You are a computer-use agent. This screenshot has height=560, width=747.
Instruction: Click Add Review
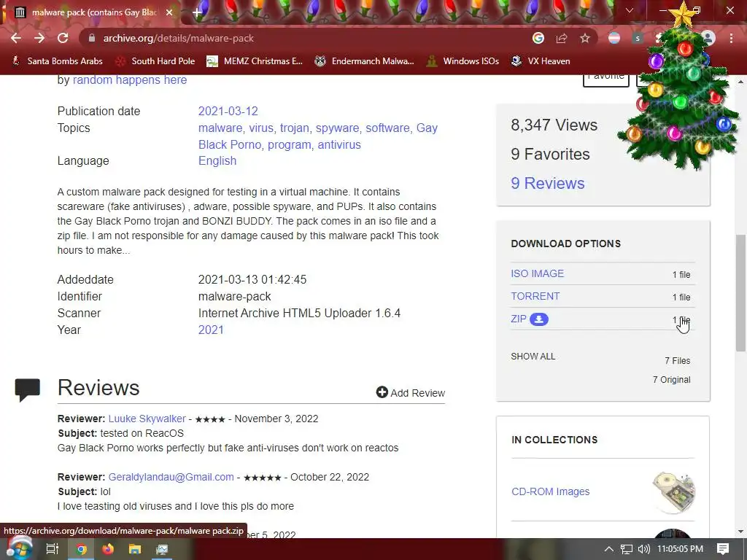tap(411, 393)
